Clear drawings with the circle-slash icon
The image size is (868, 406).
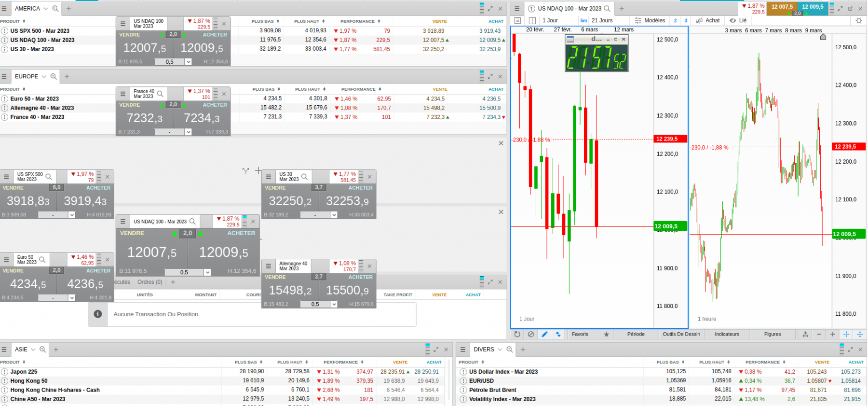[x=531, y=334]
